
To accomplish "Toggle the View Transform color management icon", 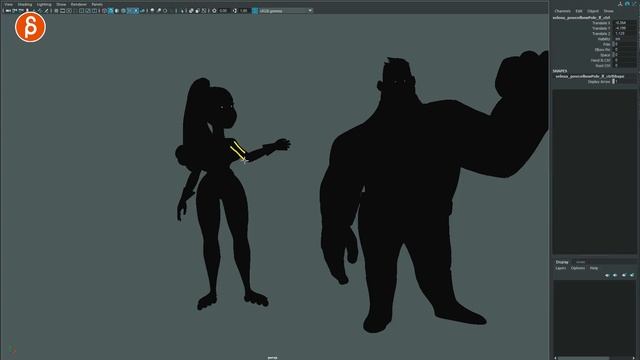I will tap(255, 11).
